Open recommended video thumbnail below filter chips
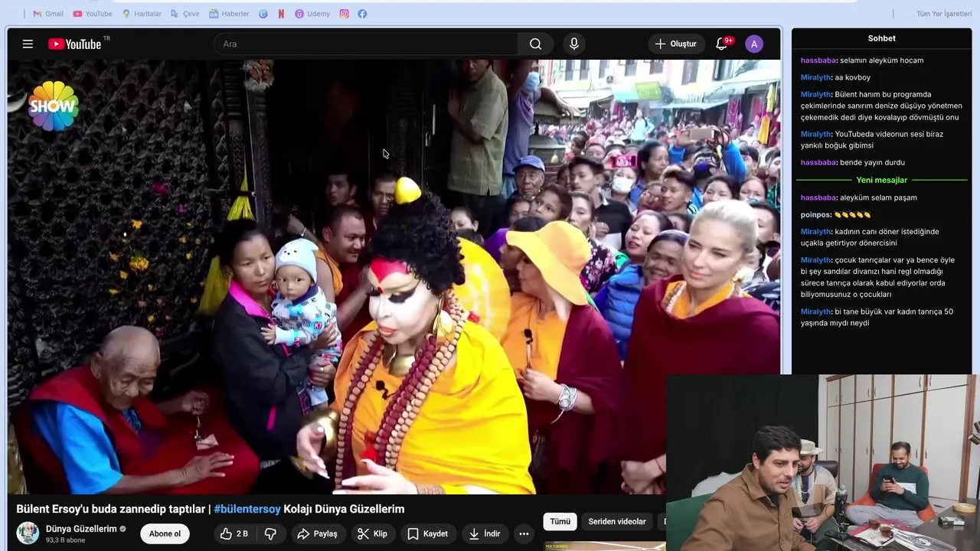 [605, 546]
